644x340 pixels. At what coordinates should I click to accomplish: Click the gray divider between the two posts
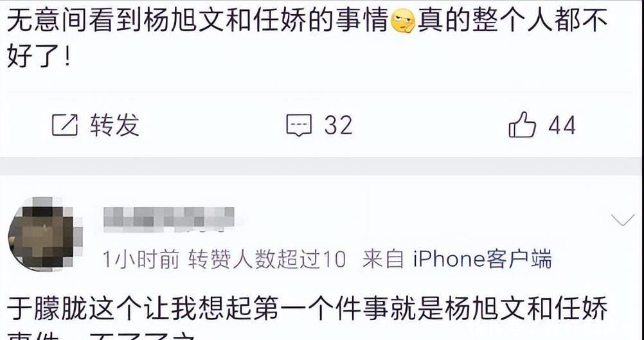point(322,166)
